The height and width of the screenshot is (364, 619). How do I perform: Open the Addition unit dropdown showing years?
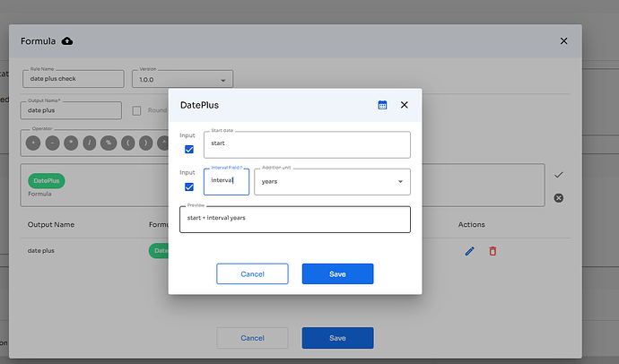point(333,182)
